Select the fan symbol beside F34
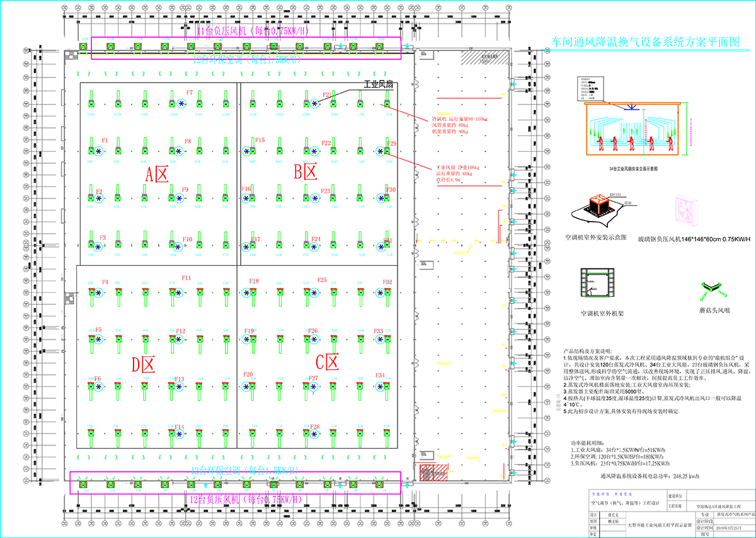 tap(380, 387)
